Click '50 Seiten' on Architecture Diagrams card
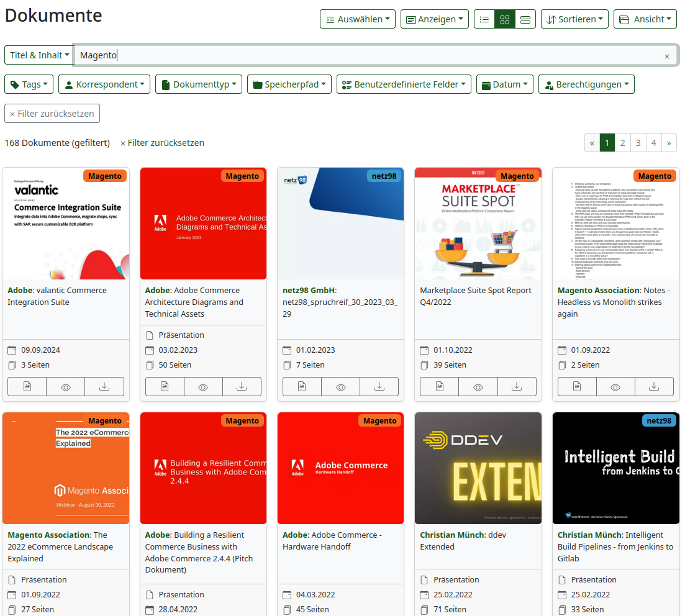 (x=175, y=365)
